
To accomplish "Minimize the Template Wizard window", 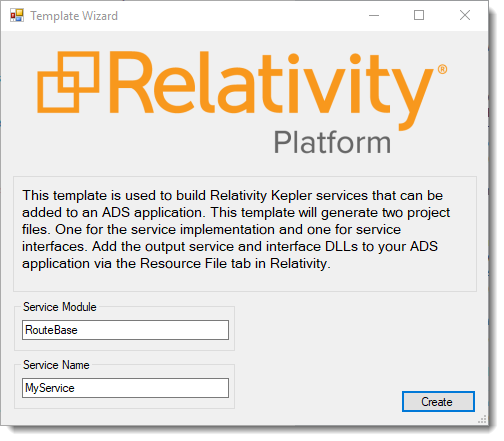I will point(374,15).
